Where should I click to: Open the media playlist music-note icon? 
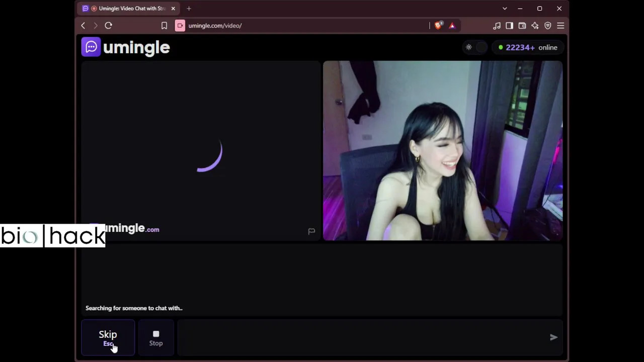click(497, 26)
